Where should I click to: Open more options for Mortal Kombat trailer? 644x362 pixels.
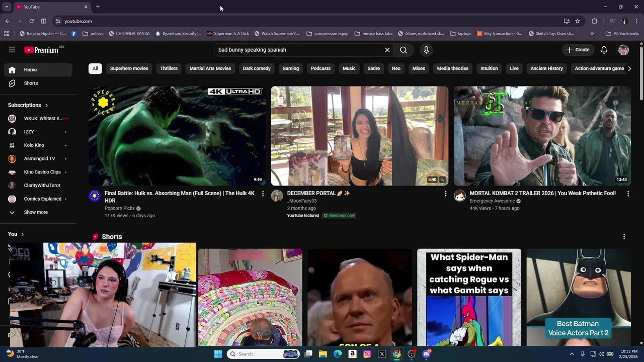click(628, 194)
